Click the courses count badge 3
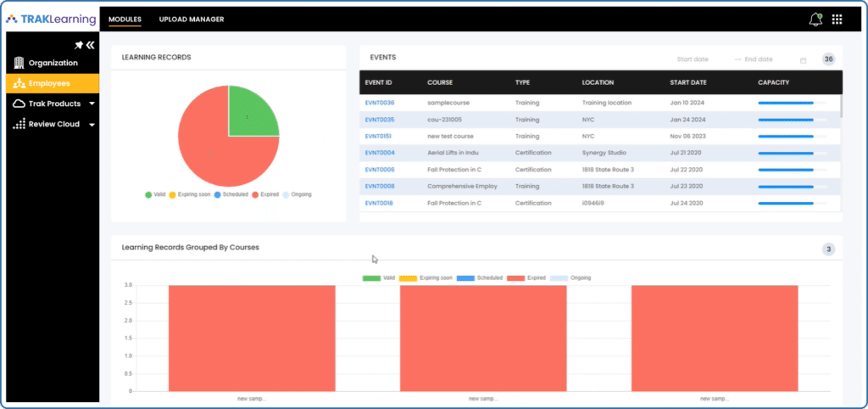The height and width of the screenshot is (409, 868). tap(828, 249)
